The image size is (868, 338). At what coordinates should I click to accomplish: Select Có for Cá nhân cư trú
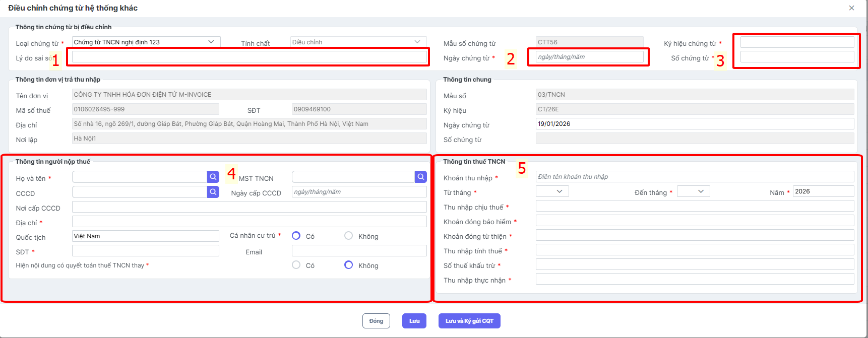coord(296,236)
